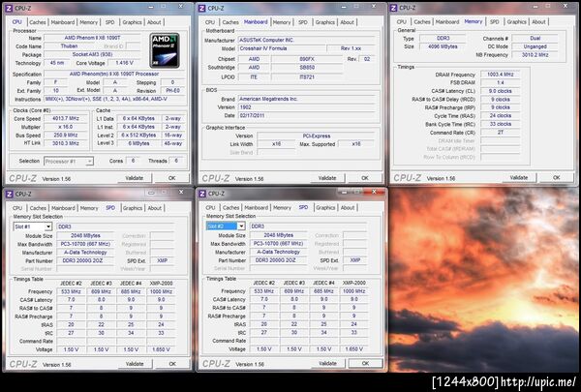Go to the SPD tab in the Memory window
The height and width of the screenshot is (392, 581).
click(495, 22)
